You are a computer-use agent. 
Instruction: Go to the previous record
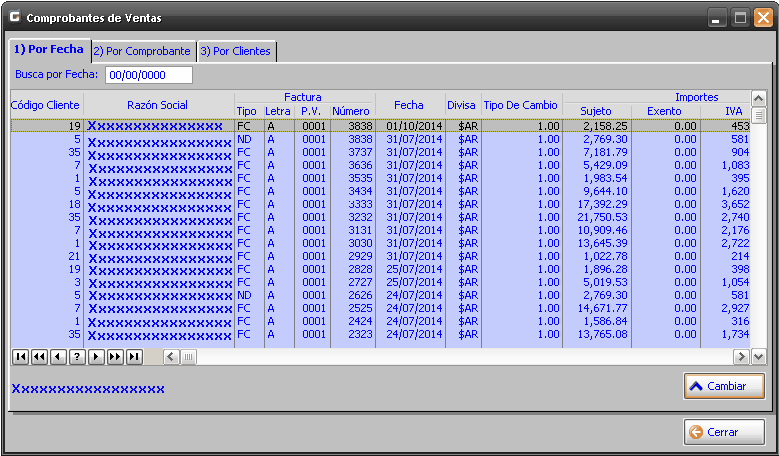58,357
